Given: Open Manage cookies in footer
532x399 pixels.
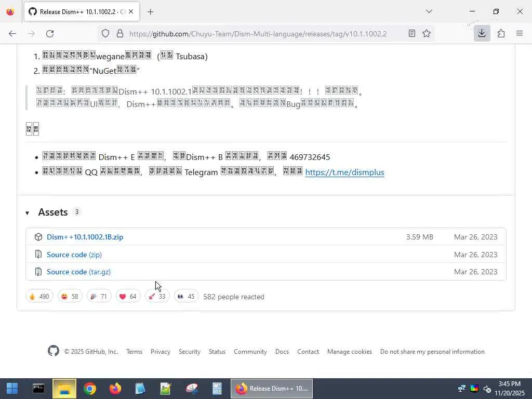Looking at the screenshot, I should (x=350, y=352).
